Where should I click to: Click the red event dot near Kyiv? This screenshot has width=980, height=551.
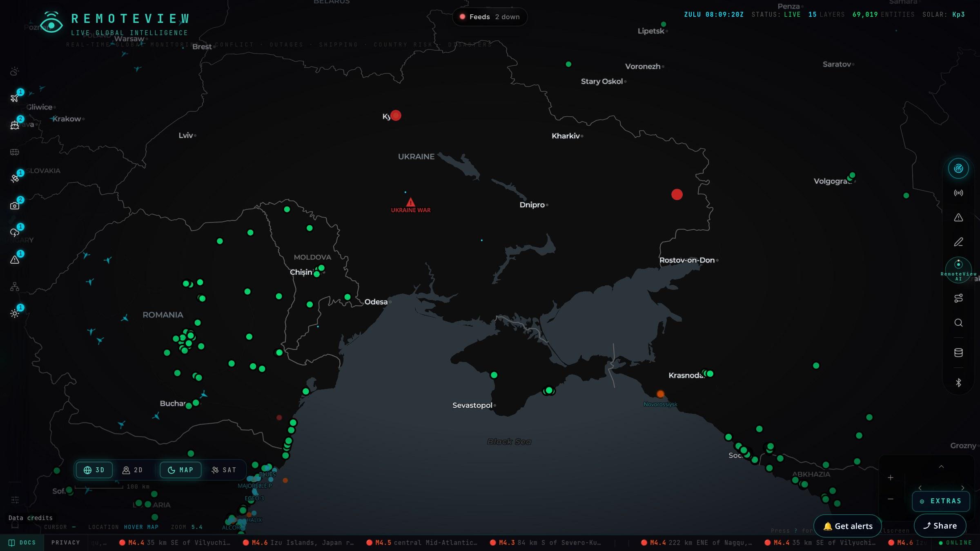pyautogui.click(x=396, y=116)
